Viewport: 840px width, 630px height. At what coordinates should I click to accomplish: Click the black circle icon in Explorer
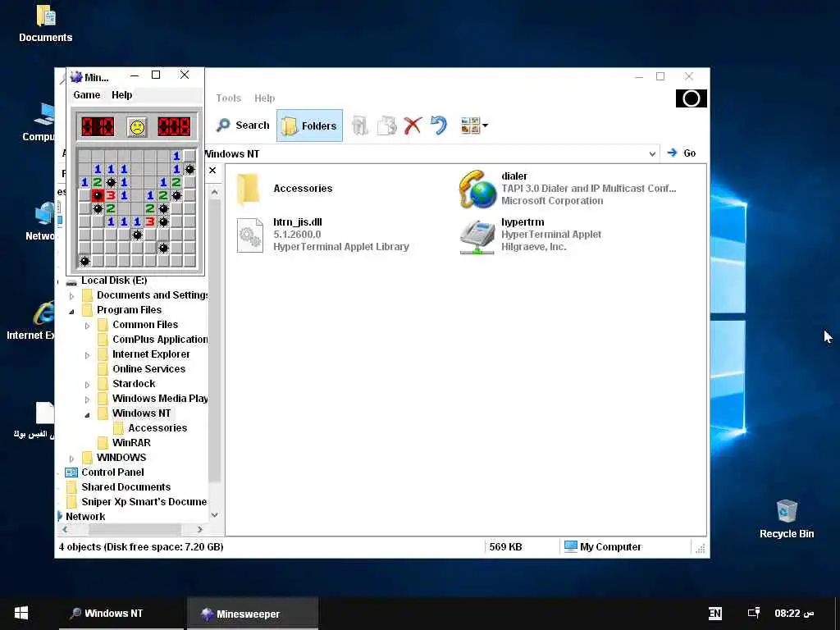tap(691, 98)
